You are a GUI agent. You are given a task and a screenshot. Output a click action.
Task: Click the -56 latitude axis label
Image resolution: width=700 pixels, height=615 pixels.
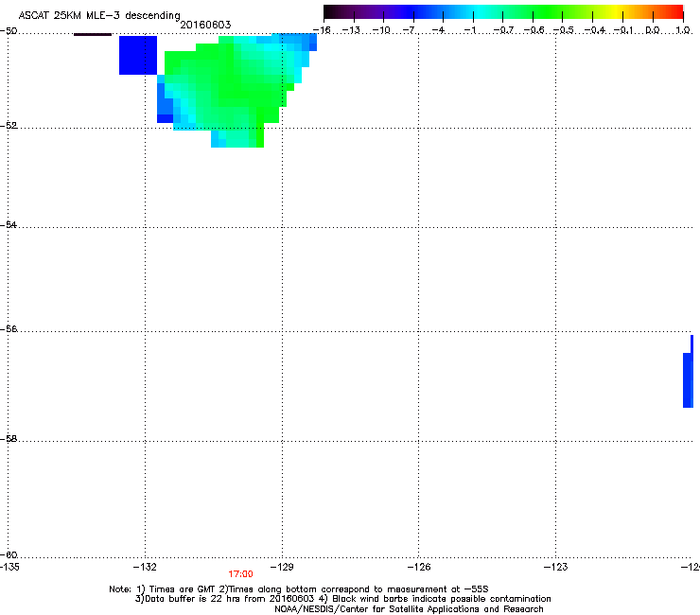coord(9,328)
